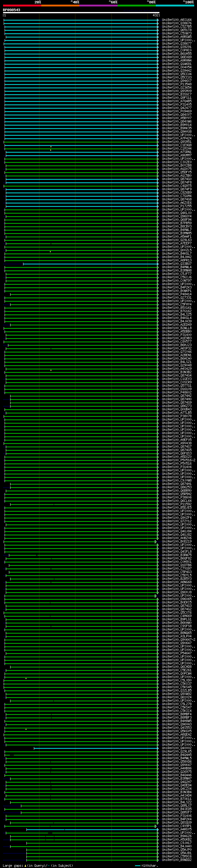Click the red 20% identity legend segment
This screenshot has height=868, width=197.
22,6
